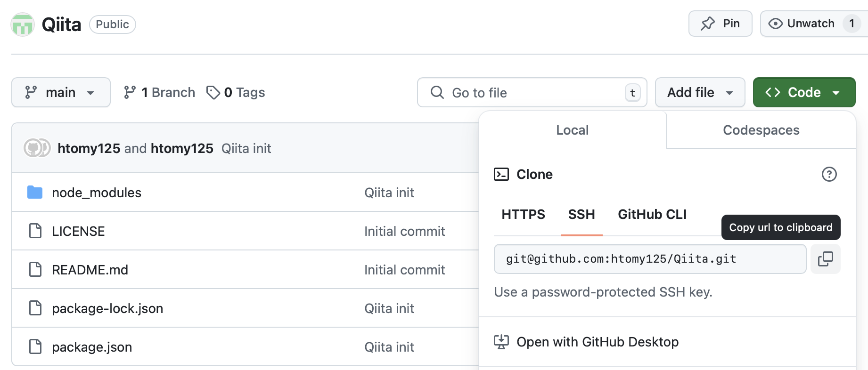Click 'Qiita init' message for package.json

pos(389,347)
